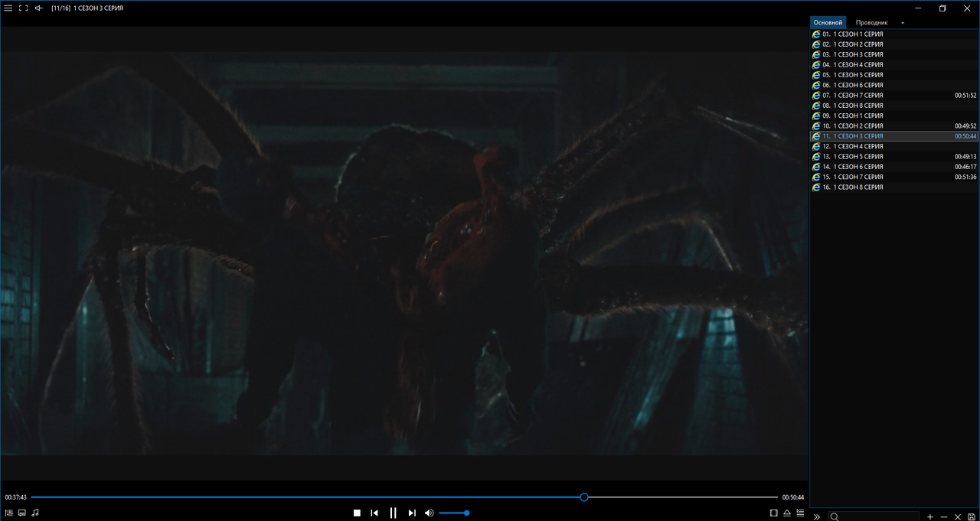980x521 pixels.
Task: Minimize the player window
Action: click(916, 8)
